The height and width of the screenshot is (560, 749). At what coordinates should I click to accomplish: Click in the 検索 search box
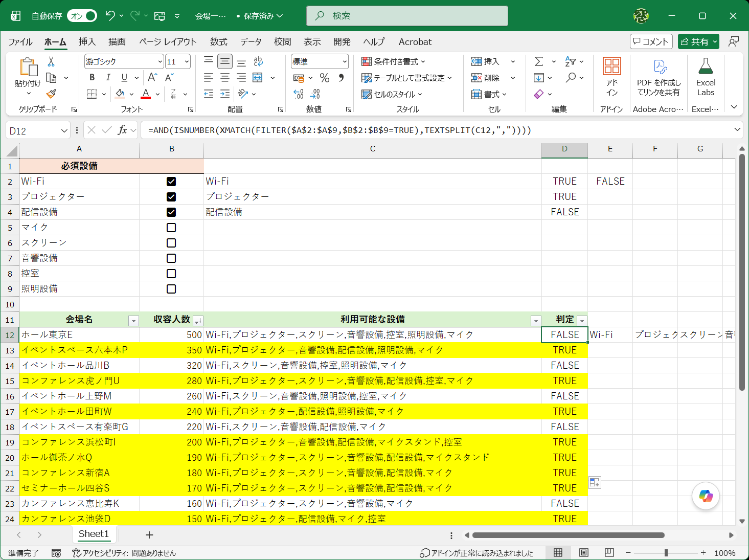[x=407, y=16]
